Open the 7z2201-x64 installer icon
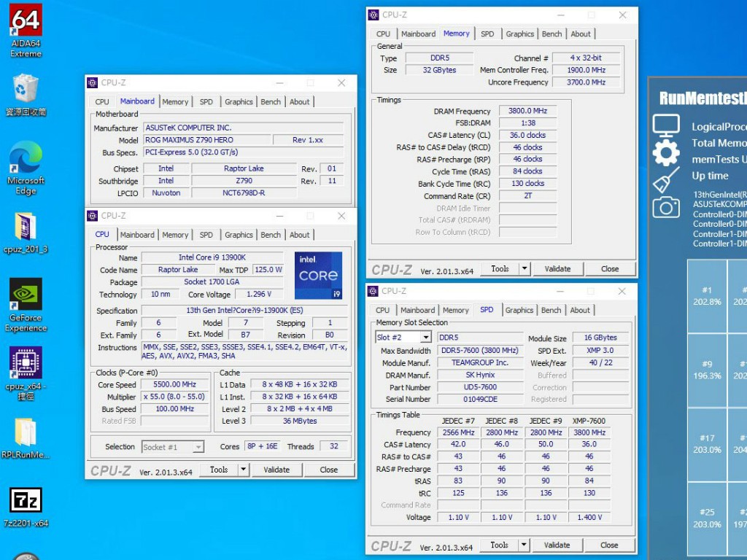Viewport: 747px width, 560px height. [x=26, y=500]
